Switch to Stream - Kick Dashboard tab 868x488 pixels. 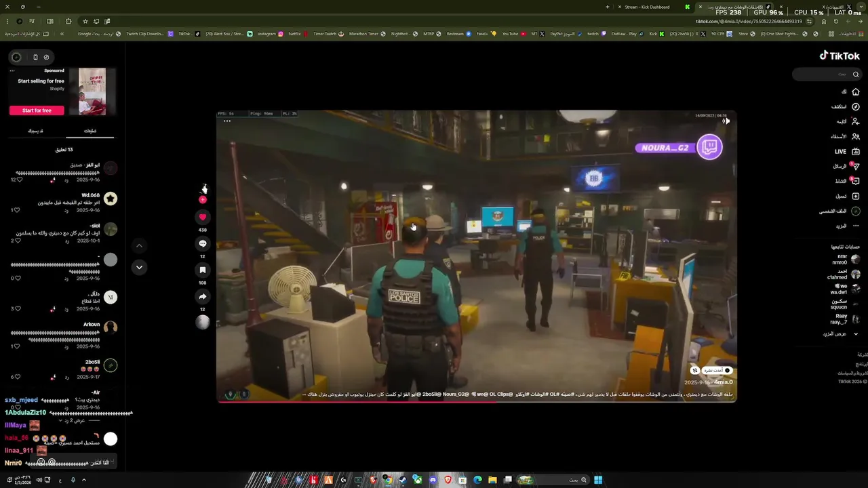coord(647,7)
